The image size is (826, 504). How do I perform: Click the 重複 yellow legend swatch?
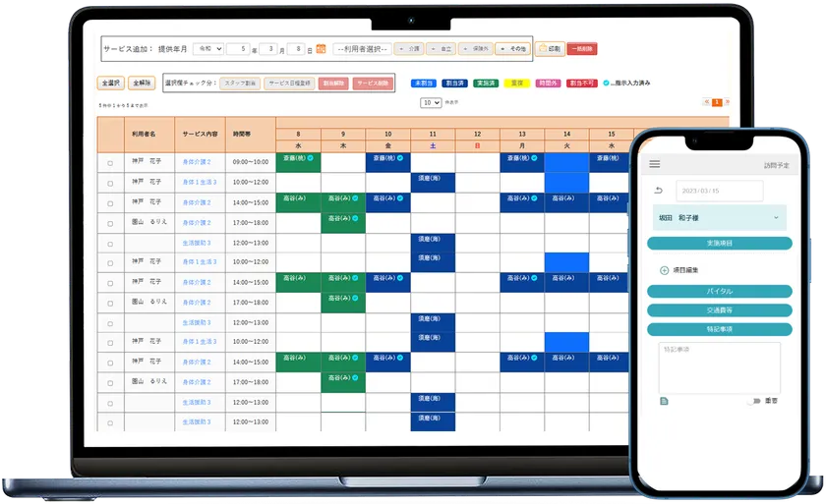click(517, 84)
